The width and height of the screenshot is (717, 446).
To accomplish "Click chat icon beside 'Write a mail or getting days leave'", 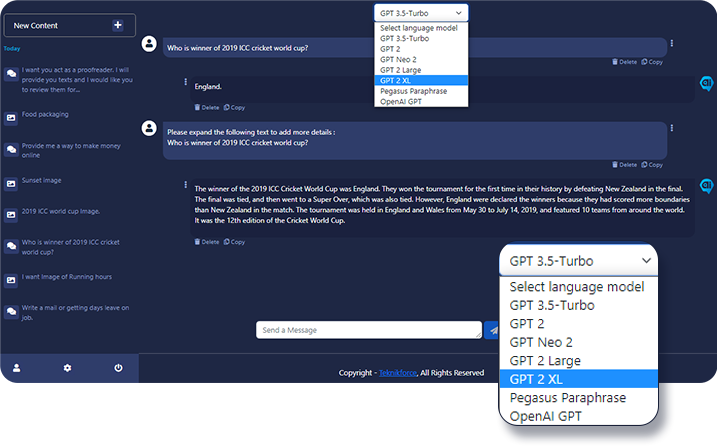I will (x=11, y=312).
